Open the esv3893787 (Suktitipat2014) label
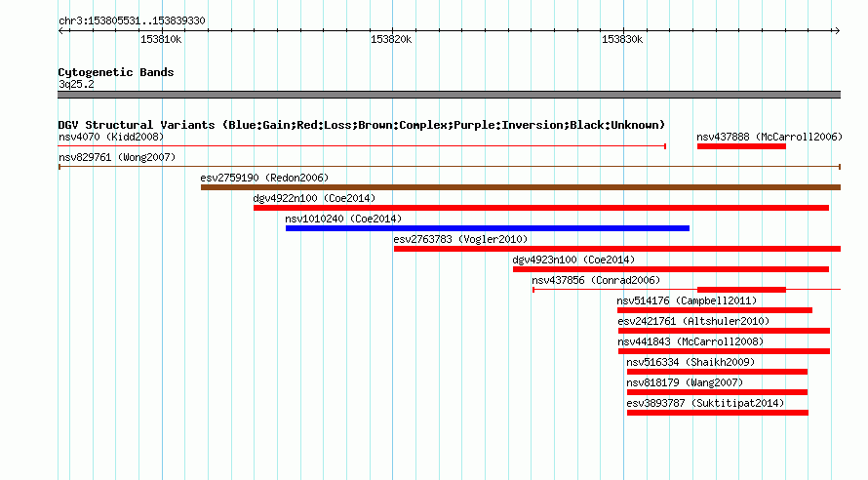 coord(705,403)
